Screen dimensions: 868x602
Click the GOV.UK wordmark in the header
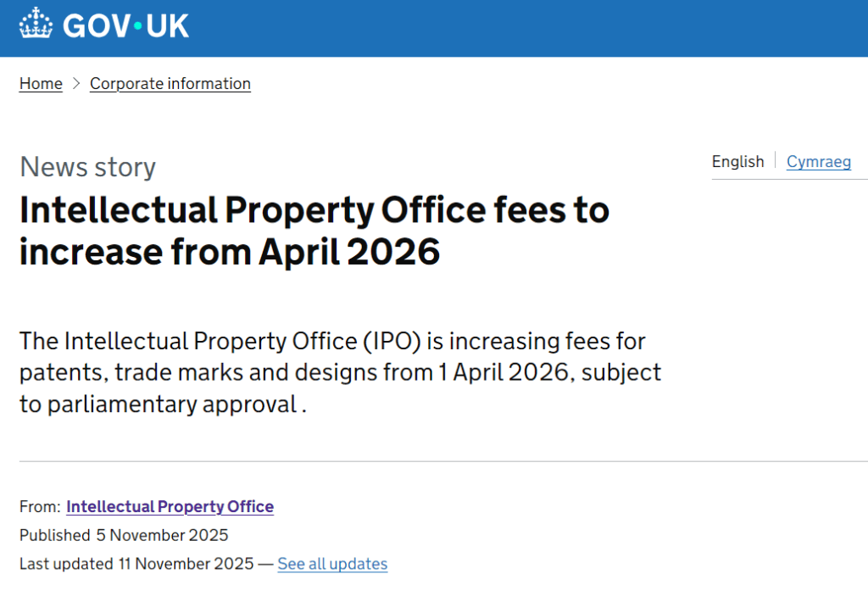(125, 25)
